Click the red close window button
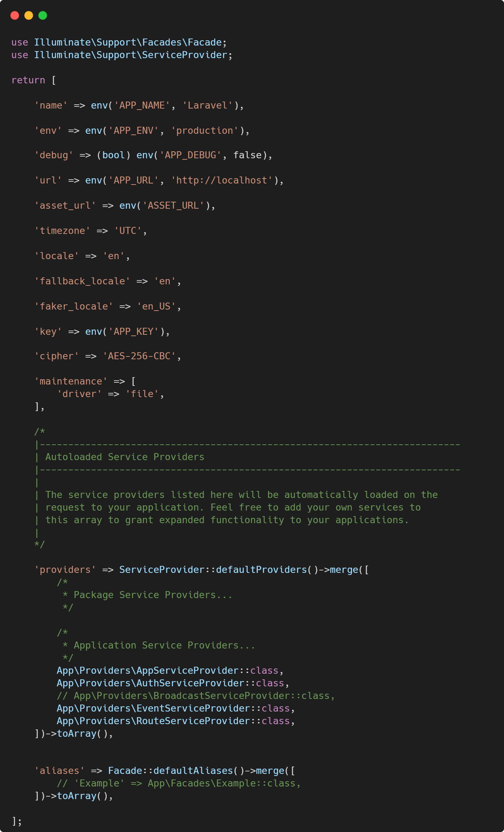Image resolution: width=504 pixels, height=832 pixels. (x=15, y=15)
